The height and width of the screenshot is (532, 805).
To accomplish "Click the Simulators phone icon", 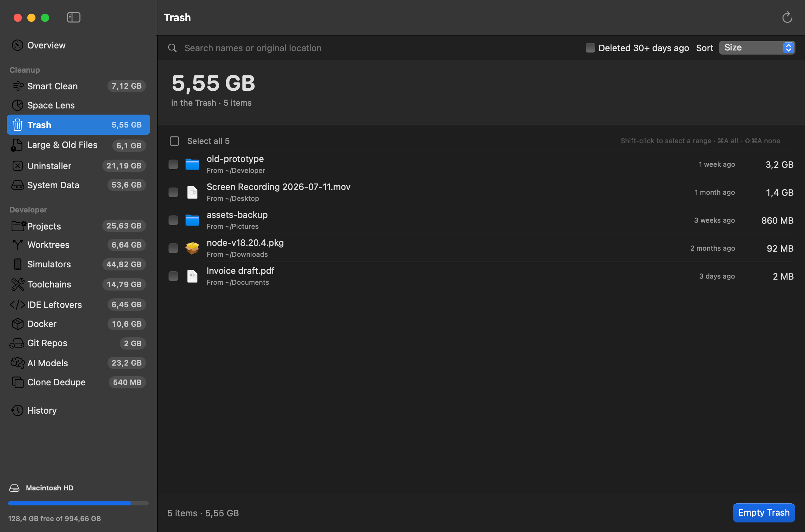I will (17, 264).
